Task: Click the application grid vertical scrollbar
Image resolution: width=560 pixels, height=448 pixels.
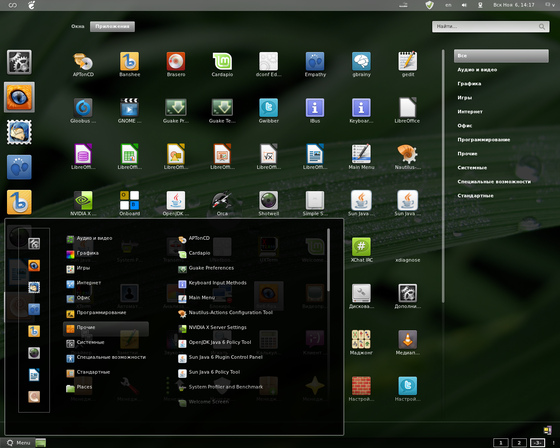Action: [x=443, y=177]
